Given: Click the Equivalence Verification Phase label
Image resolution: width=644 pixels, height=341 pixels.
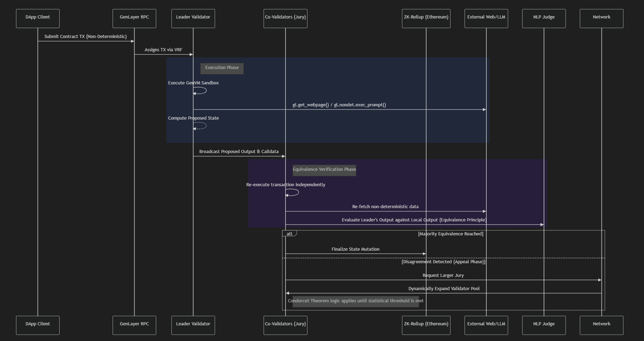Looking at the screenshot, I should point(324,170).
